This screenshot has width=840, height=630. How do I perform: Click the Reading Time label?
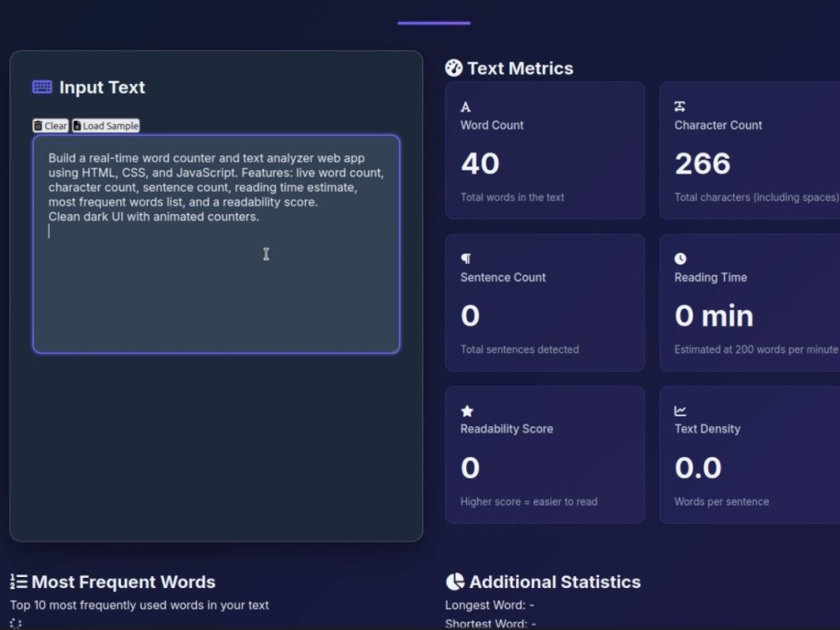pyautogui.click(x=711, y=277)
